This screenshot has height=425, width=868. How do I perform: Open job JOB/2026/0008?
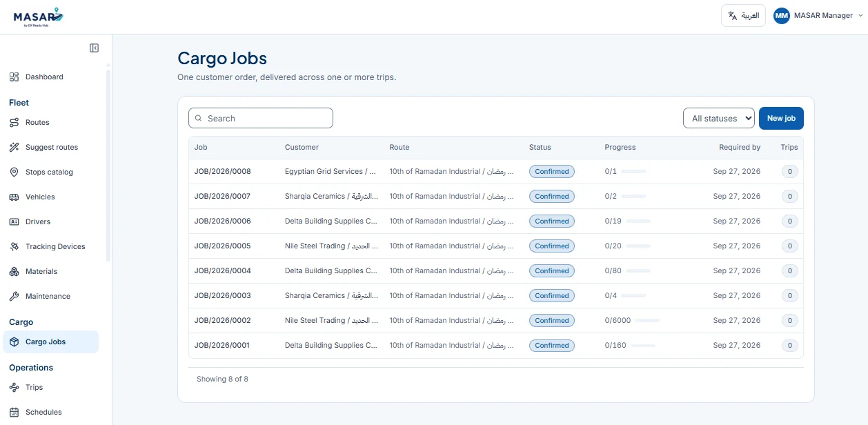pos(222,172)
